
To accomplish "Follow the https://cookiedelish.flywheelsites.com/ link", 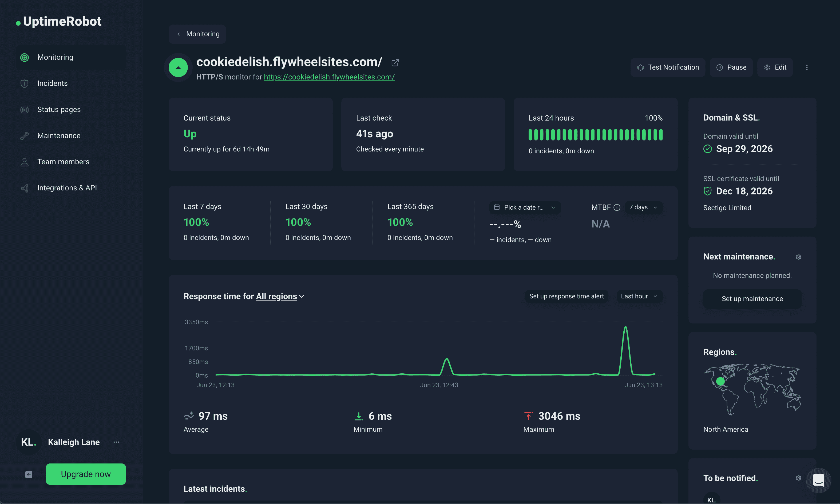I will tap(329, 77).
